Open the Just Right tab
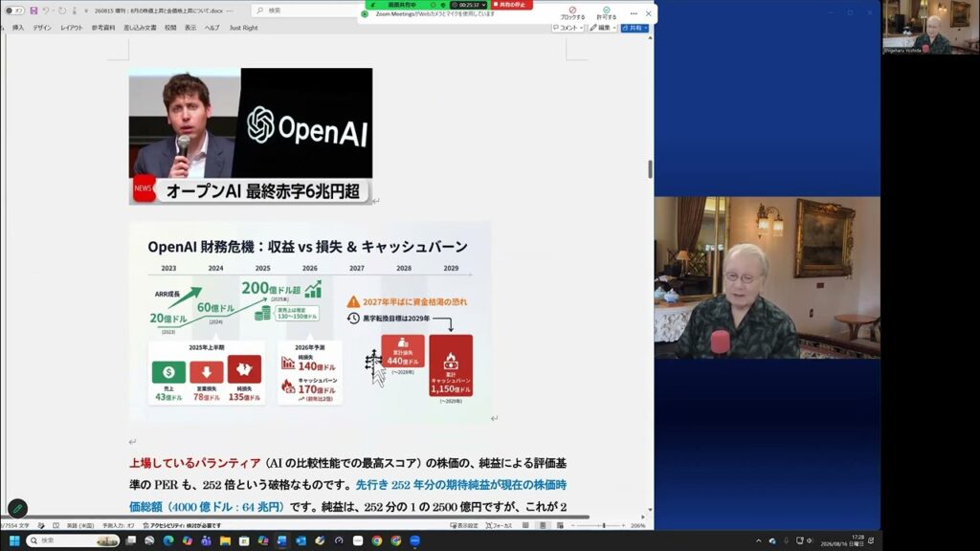The height and width of the screenshot is (551, 980). click(x=243, y=28)
